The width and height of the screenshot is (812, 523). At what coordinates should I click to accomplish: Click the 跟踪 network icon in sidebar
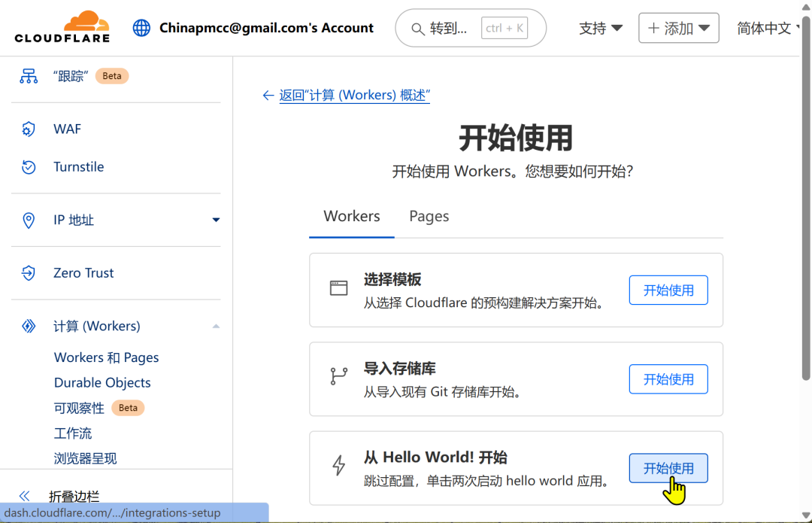click(29, 76)
